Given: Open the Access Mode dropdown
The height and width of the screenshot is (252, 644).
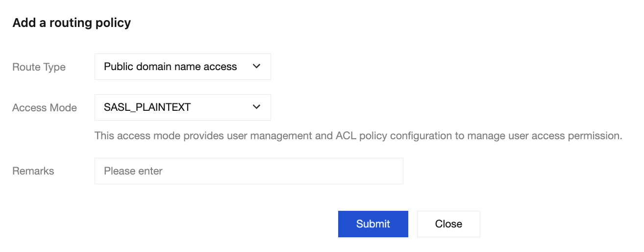Looking at the screenshot, I should pos(182,107).
